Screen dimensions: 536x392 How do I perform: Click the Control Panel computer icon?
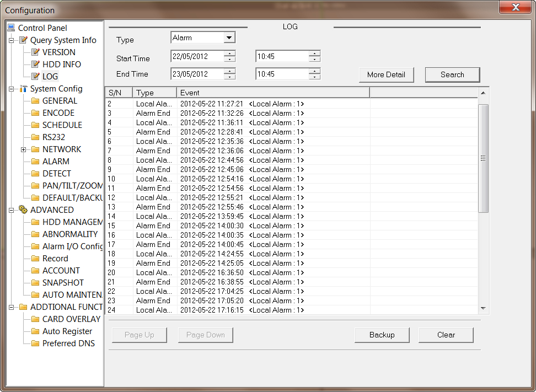11,28
